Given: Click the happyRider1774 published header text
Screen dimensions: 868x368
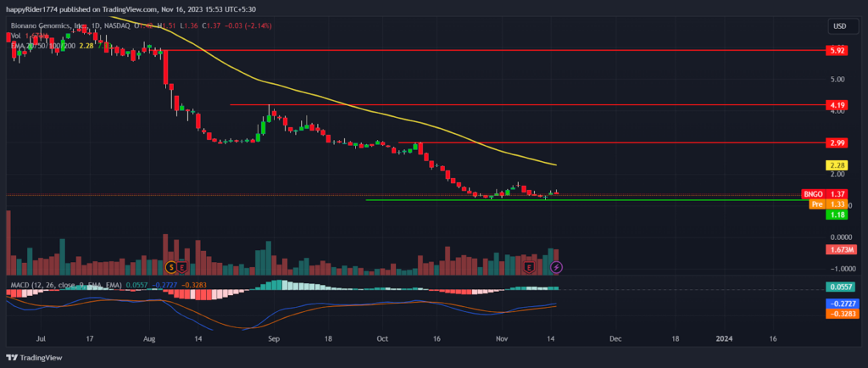Looking at the screenshot, I should coord(131,8).
